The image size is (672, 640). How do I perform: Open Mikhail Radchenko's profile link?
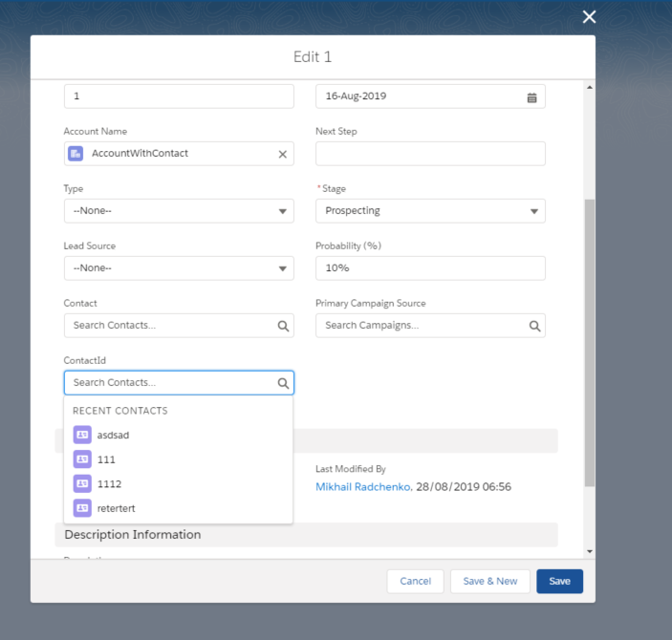tap(363, 487)
